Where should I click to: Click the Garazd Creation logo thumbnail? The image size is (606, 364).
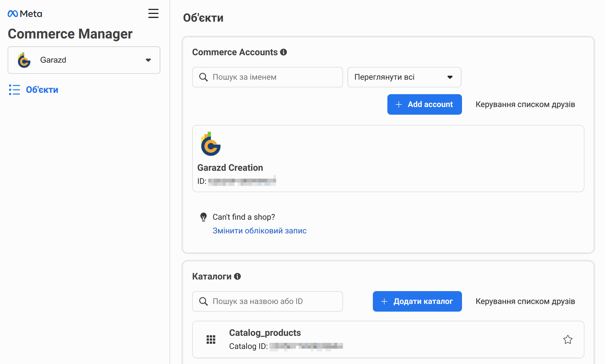tap(211, 144)
